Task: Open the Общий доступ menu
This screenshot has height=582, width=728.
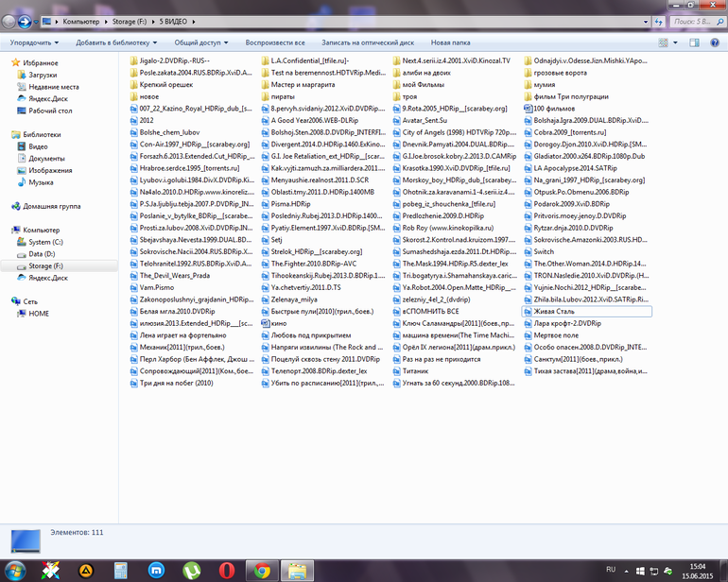Action: [x=201, y=43]
